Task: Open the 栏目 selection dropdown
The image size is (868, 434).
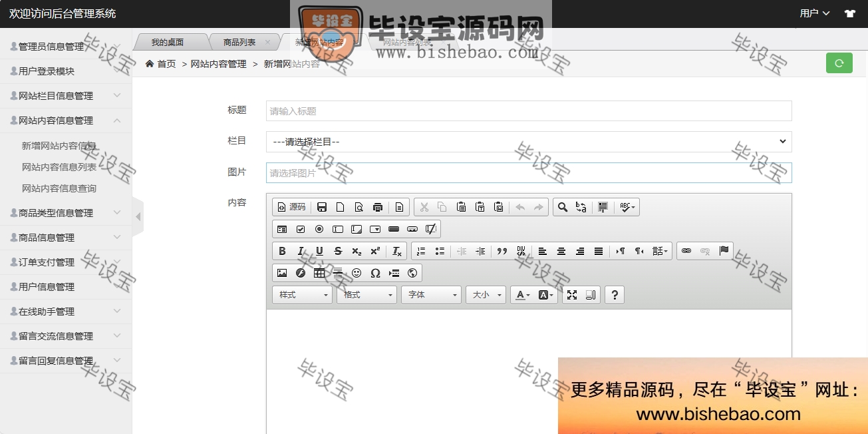Action: pyautogui.click(x=529, y=142)
